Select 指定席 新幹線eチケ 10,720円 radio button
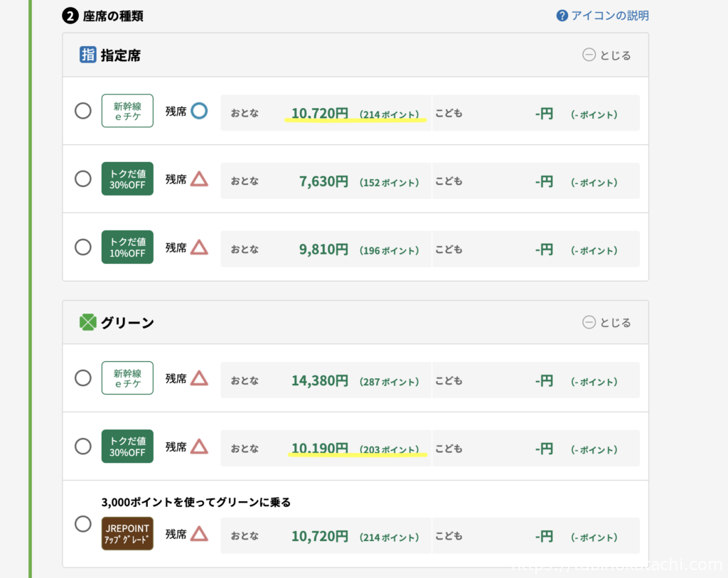The image size is (728, 578). click(83, 111)
